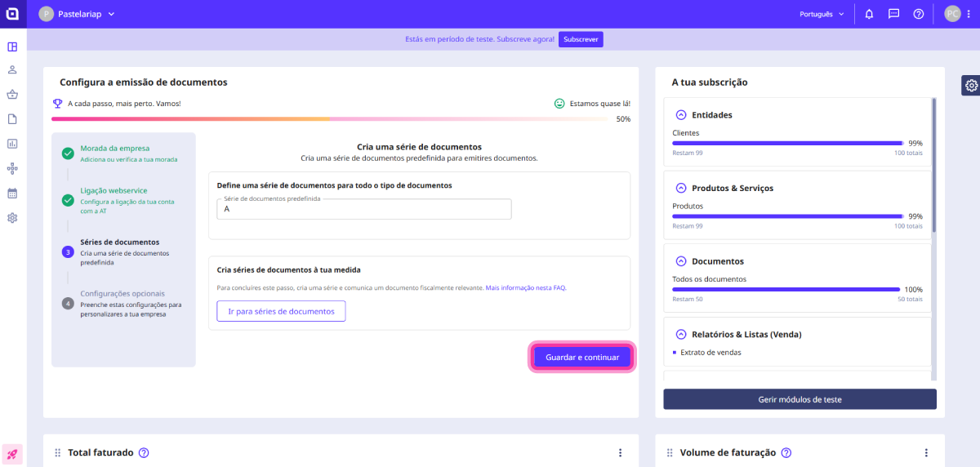Grab the drag handle of Total faturado widget
This screenshot has height=467, width=980.
click(x=58, y=452)
